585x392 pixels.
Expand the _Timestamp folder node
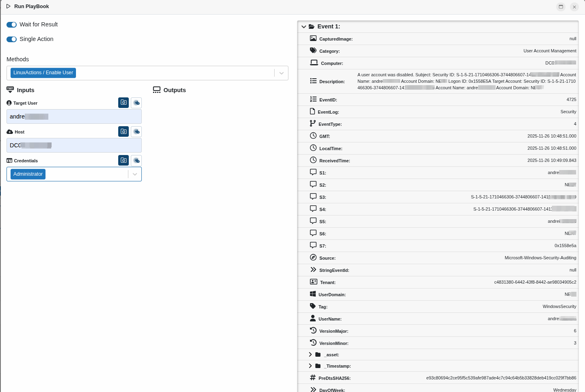(310, 366)
